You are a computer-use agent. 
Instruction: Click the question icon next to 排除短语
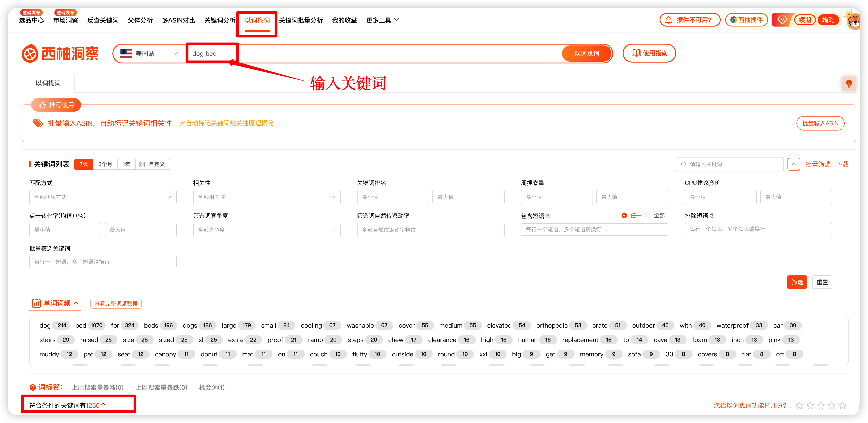712,216
